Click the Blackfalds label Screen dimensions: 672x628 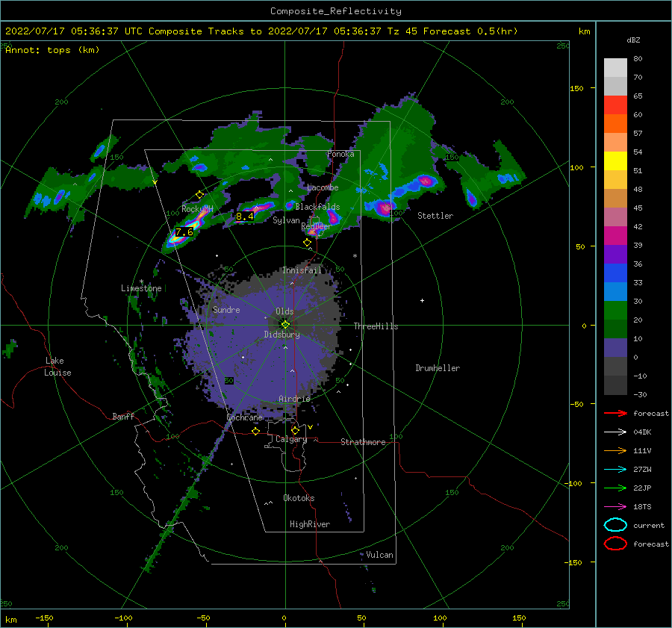tap(317, 207)
